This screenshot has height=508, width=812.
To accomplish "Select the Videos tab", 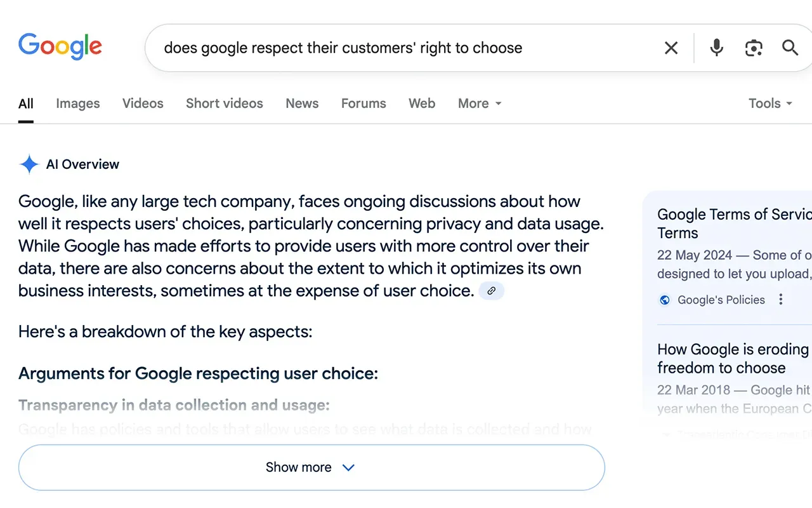I will [x=142, y=104].
